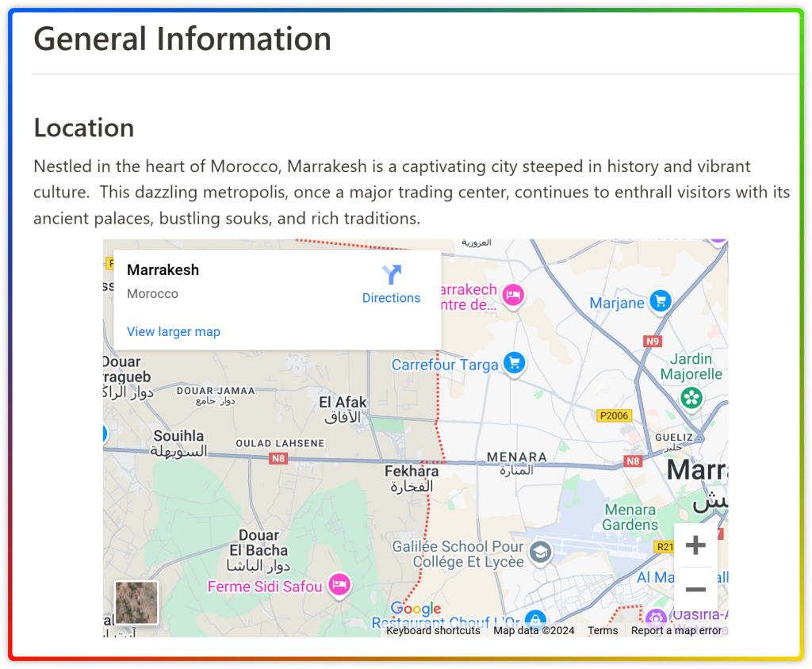Image resolution: width=812 pixels, height=669 pixels.
Task: Click the pink hotel pin near Marrakech centre
Action: coord(513,296)
